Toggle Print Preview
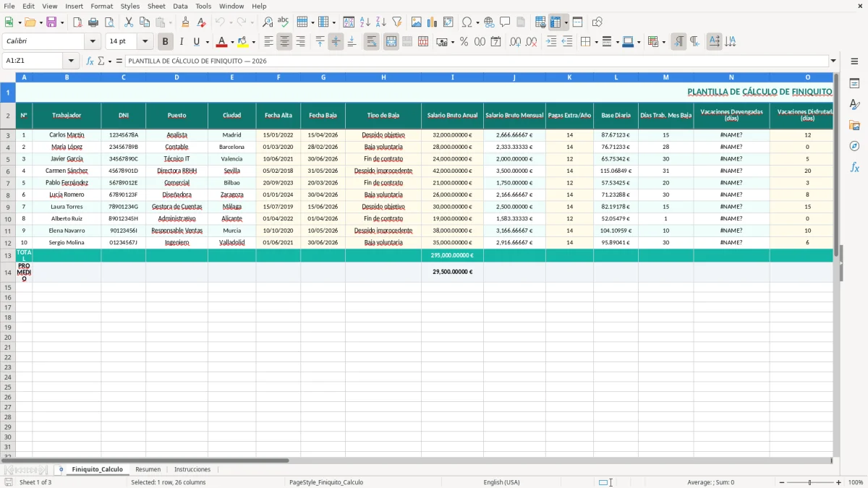868x488 pixels. tap(109, 22)
